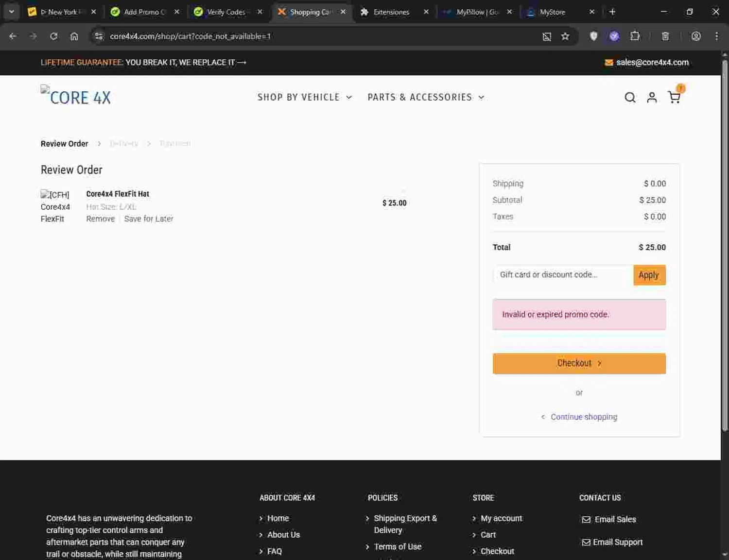Bookmark this page with star icon
Screen dimensions: 729x560
tap(565, 36)
